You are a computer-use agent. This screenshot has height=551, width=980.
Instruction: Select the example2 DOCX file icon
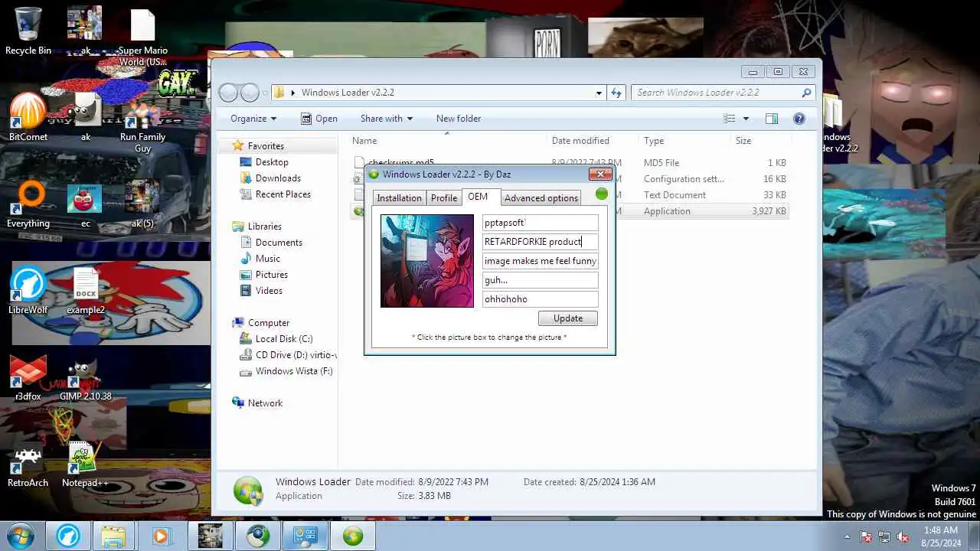[86, 289]
